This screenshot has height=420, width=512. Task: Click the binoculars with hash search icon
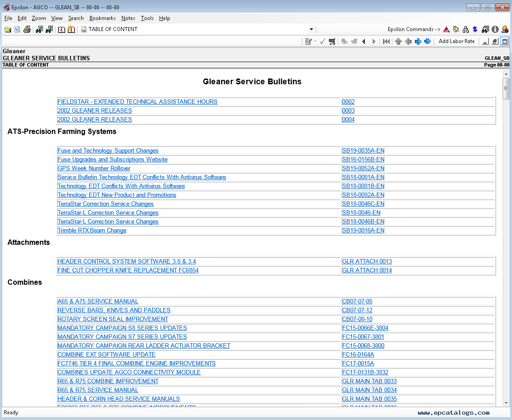(39, 29)
